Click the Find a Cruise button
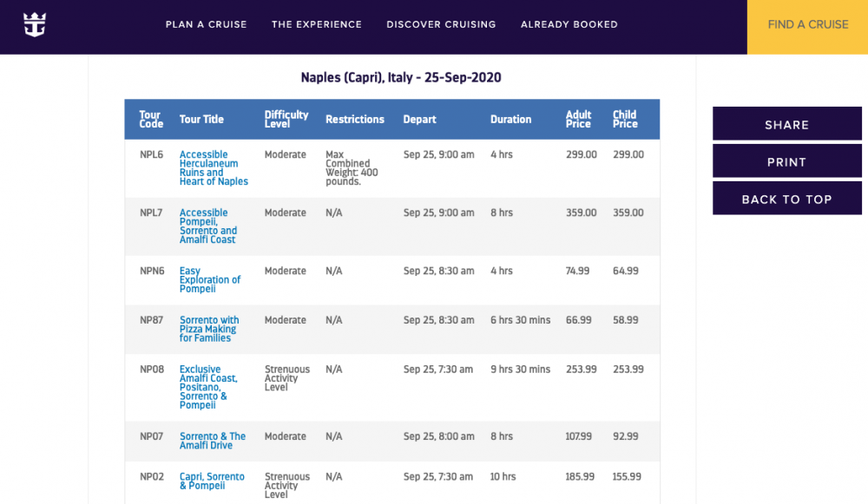Screen dimensions: 868x504 coord(807,27)
